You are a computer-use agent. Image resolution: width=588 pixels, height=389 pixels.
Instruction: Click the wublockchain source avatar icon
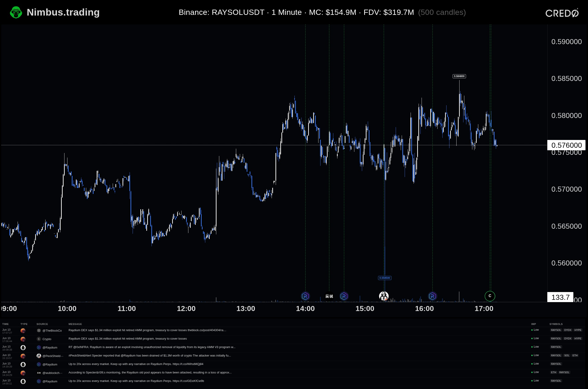pos(39,373)
